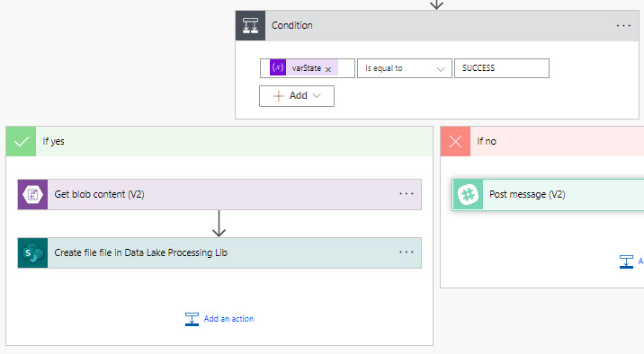Click the green If yes checkmark icon

point(22,142)
